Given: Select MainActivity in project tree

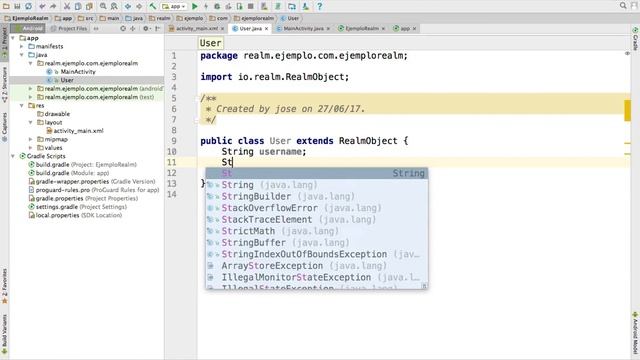Looking at the screenshot, I should [x=78, y=71].
